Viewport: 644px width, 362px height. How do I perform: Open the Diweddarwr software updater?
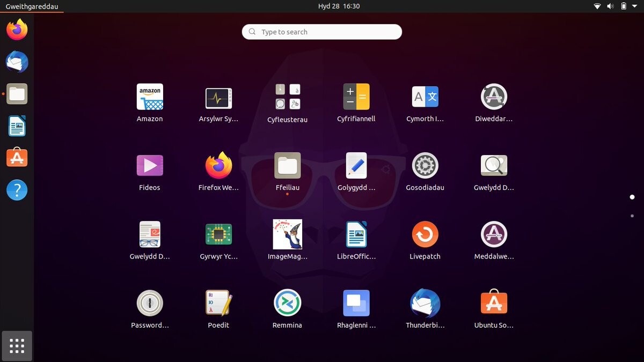pyautogui.click(x=494, y=97)
